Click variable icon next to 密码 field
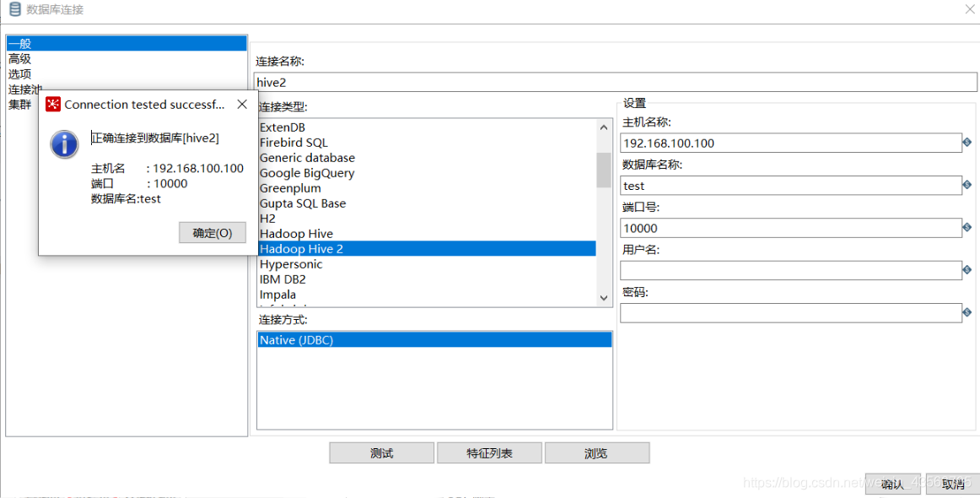This screenshot has height=498, width=980. 968,312
